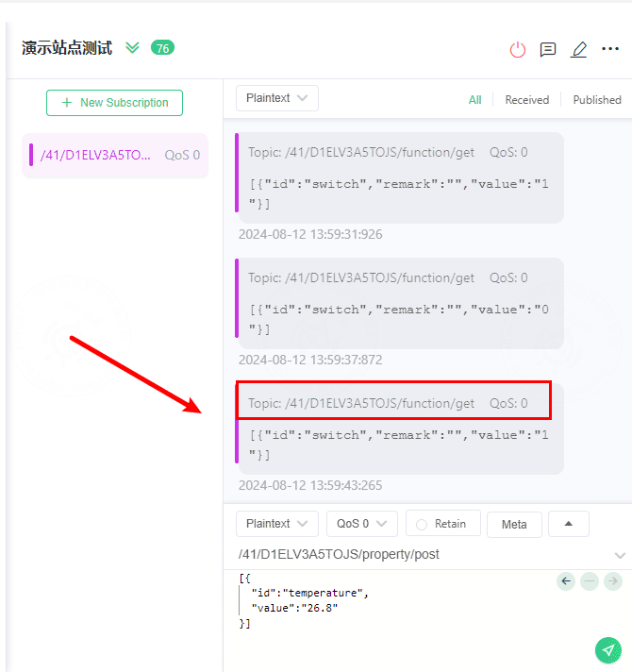
Task: Click the next payload right arrow
Action: [613, 581]
